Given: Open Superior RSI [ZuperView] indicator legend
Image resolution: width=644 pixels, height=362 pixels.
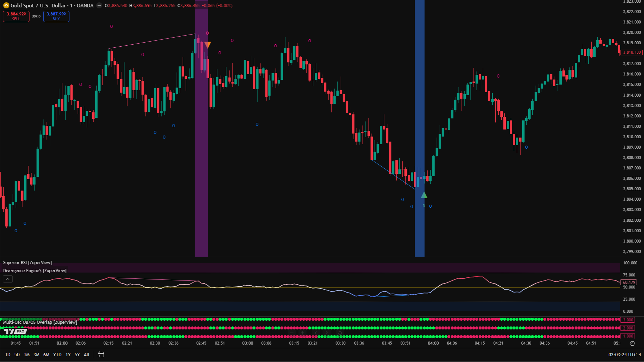Looking at the screenshot, I should (x=28, y=263).
